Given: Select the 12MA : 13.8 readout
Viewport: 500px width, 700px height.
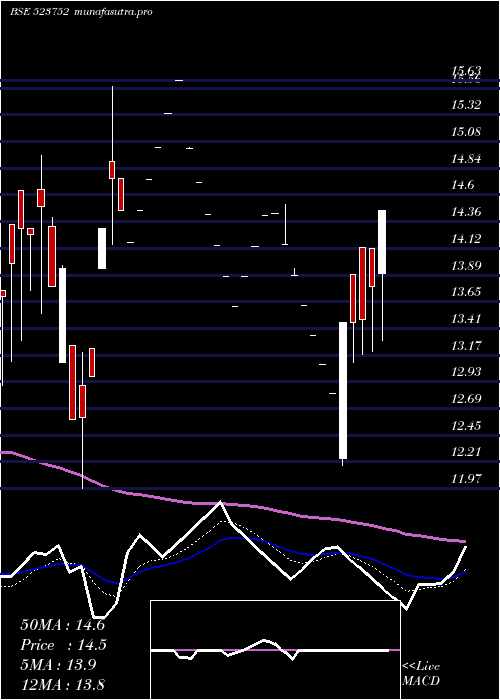Looking at the screenshot, I should 62,684.
